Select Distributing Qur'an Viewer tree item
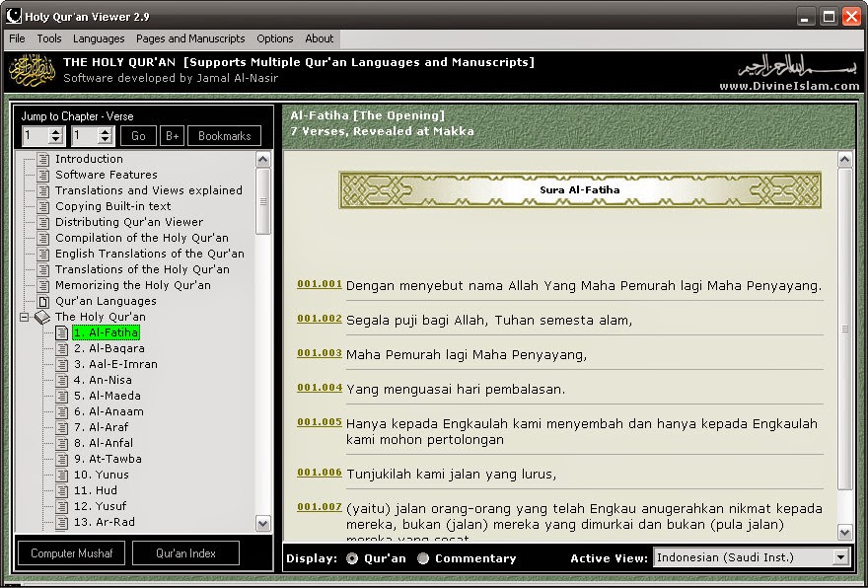Screen dimensions: 868x588 129,222
